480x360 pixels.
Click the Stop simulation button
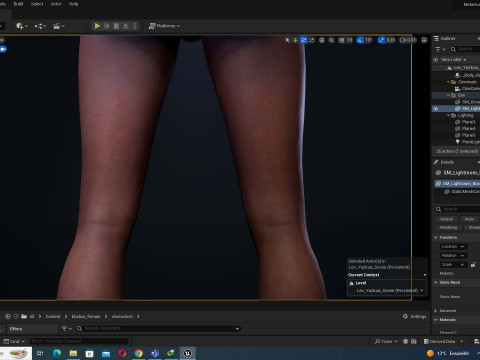point(116,26)
